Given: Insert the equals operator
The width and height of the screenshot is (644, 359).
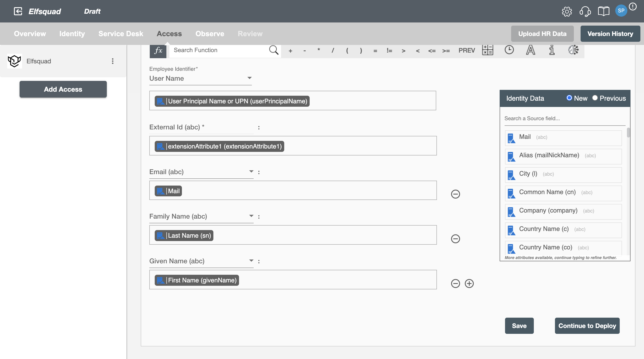Looking at the screenshot, I should (x=375, y=51).
